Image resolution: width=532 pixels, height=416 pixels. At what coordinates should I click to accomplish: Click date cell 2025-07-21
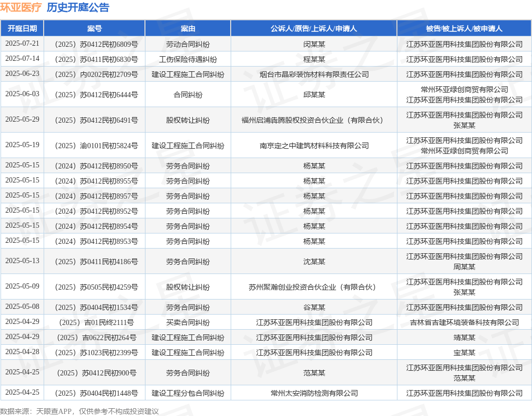click(22, 44)
